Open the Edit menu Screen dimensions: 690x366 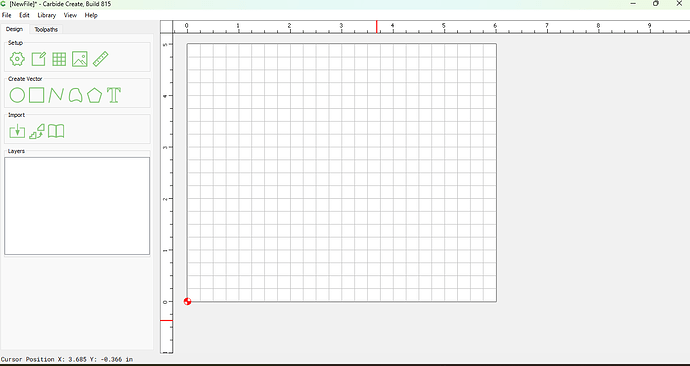(x=24, y=15)
